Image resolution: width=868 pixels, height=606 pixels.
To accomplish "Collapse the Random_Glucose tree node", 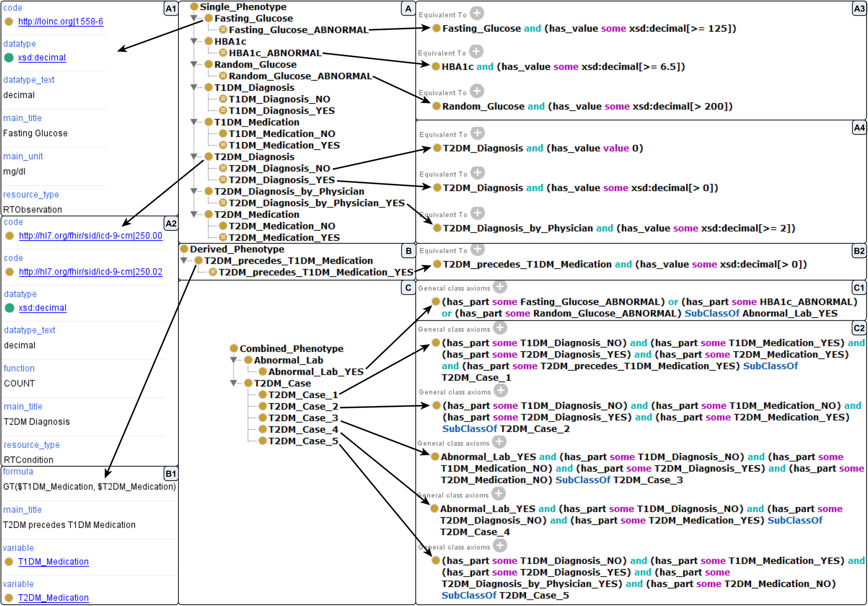I will pyautogui.click(x=194, y=65).
